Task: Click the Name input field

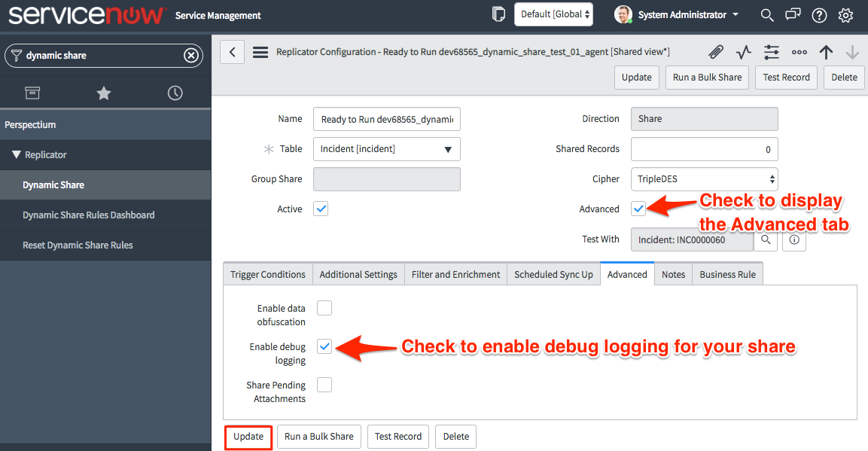Action: pyautogui.click(x=386, y=119)
